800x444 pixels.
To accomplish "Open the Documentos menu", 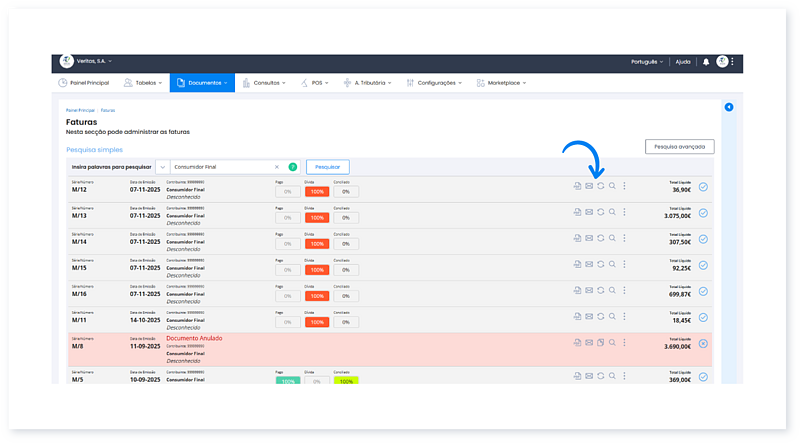I will pos(203,83).
